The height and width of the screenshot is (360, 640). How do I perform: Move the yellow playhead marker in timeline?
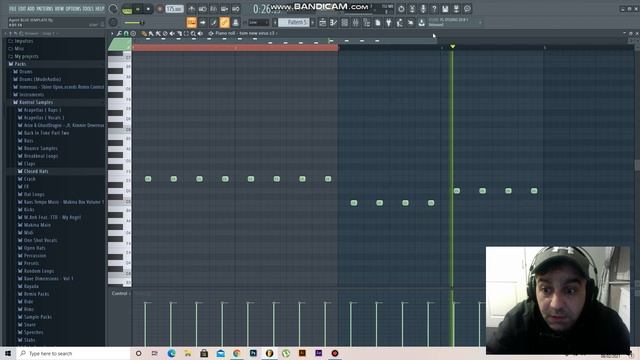click(452, 47)
